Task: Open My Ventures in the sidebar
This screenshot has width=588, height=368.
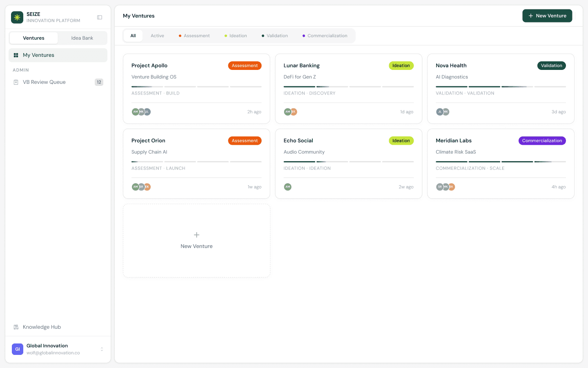Action: (x=58, y=55)
